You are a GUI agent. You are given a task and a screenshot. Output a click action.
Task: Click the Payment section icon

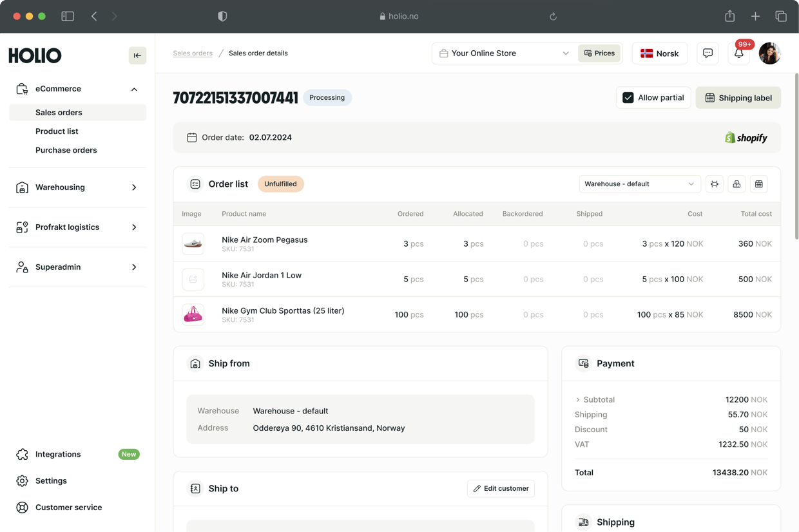pyautogui.click(x=583, y=364)
